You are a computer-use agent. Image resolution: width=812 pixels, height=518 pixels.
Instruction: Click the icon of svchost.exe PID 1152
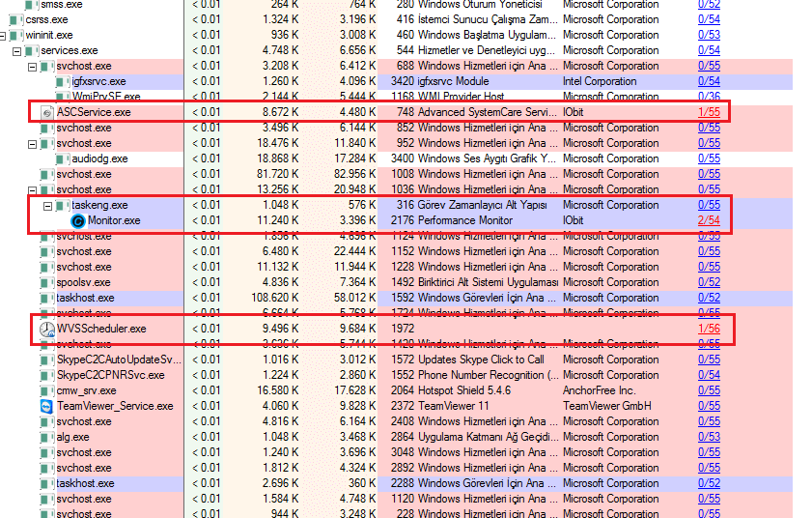[47, 251]
